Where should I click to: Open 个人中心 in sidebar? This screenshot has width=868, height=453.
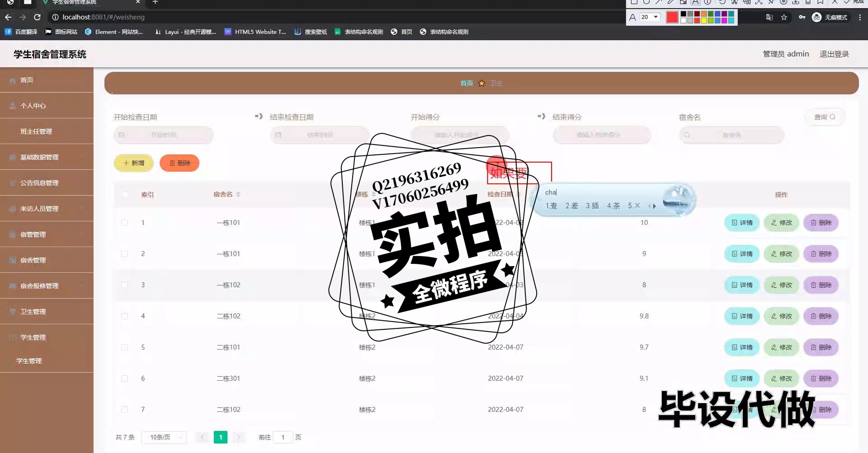click(x=47, y=106)
